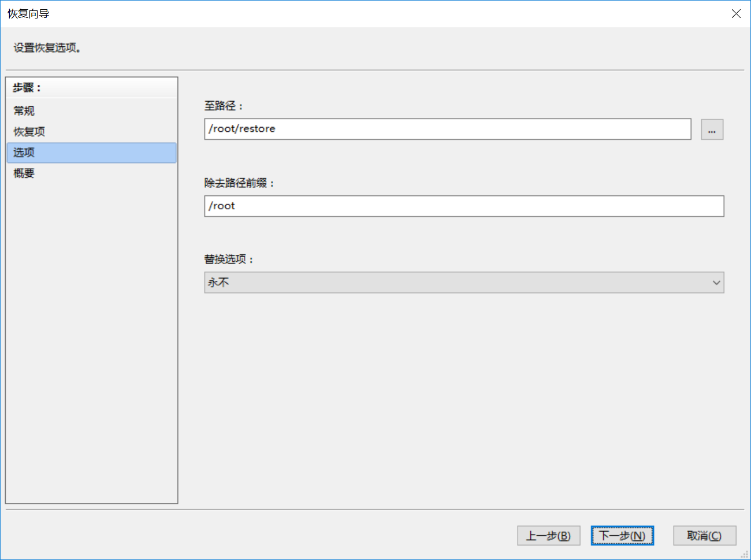Click the resize grip in dialog corner
751x560 pixels.
tap(744, 554)
